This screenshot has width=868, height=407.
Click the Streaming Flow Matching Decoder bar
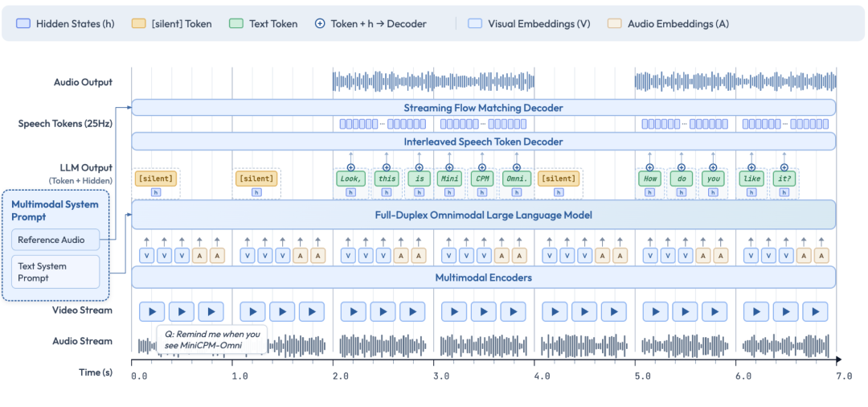[x=483, y=108]
